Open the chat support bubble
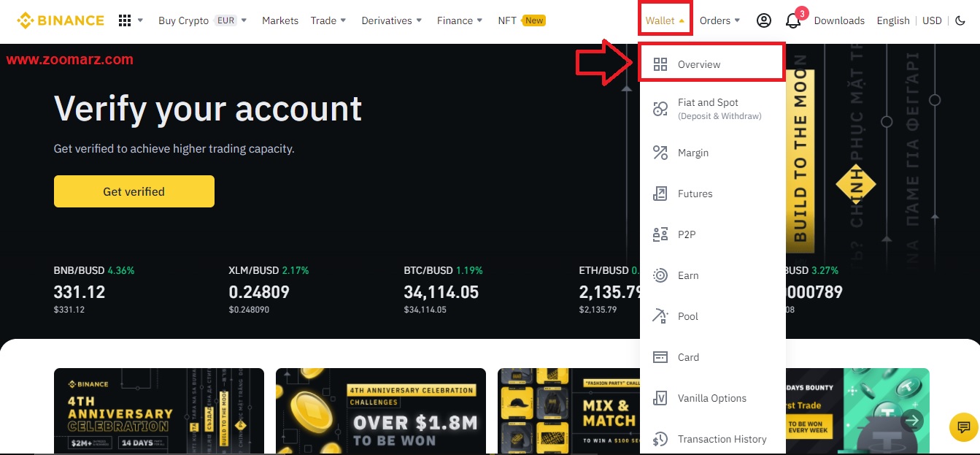 tap(963, 427)
